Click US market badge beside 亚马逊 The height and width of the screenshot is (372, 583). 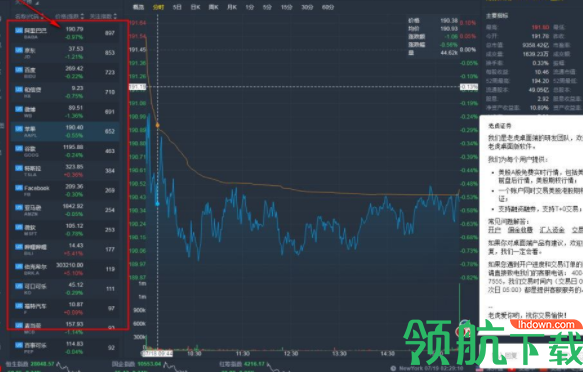coord(19,207)
